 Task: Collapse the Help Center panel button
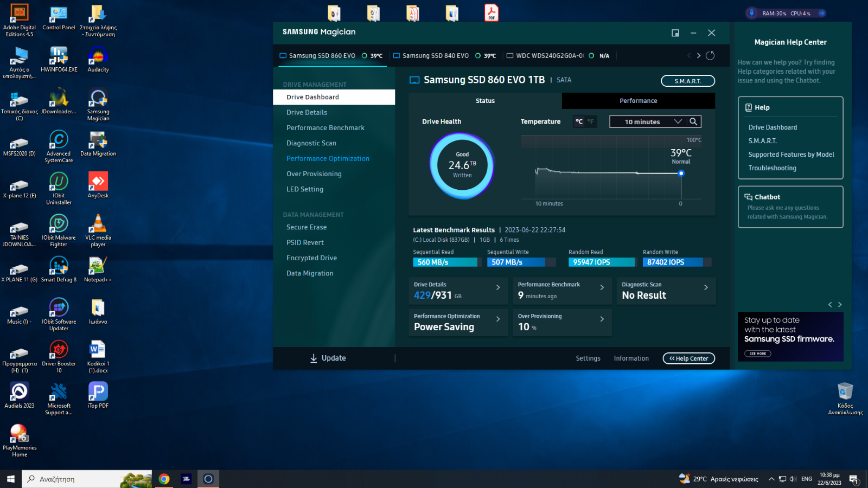pyautogui.click(x=688, y=358)
